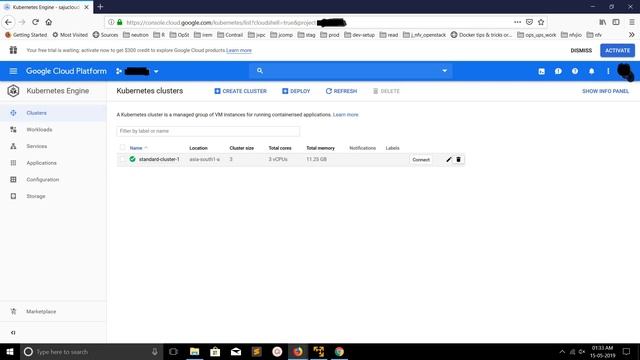Viewport: 640px width, 360px height.
Task: Delete standard-cluster-1 with the trash icon
Action: (x=458, y=160)
